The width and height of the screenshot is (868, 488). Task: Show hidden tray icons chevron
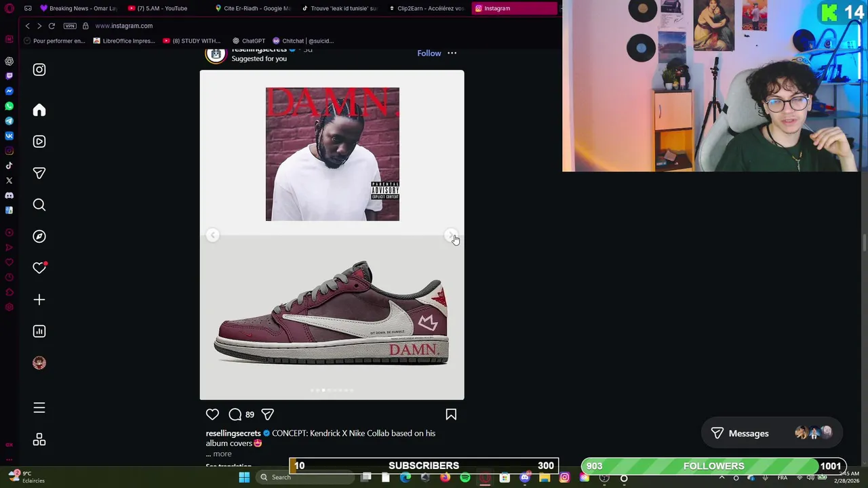pos(722,478)
